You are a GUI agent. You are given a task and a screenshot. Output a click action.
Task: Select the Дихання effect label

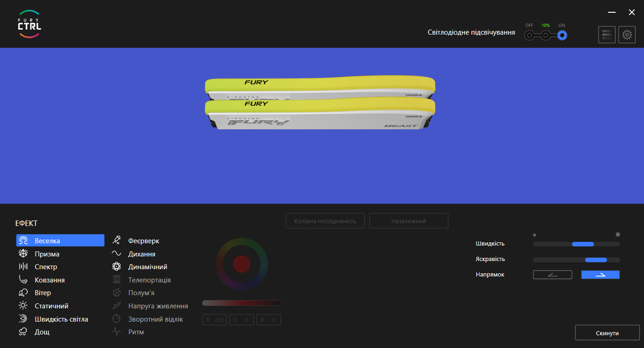[x=142, y=254]
